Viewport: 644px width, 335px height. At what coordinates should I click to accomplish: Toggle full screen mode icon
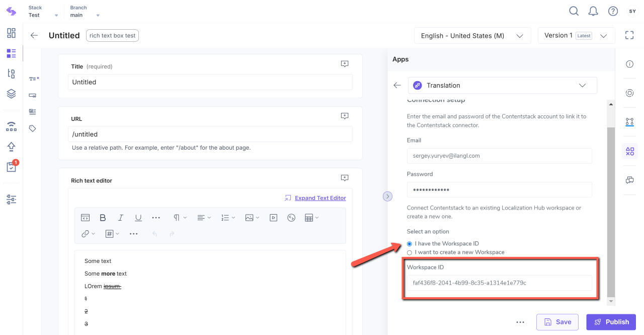pos(629,35)
